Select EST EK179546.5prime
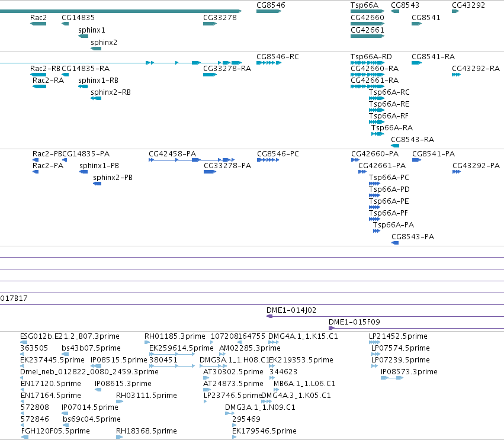The image size is (504, 440). click(235, 437)
